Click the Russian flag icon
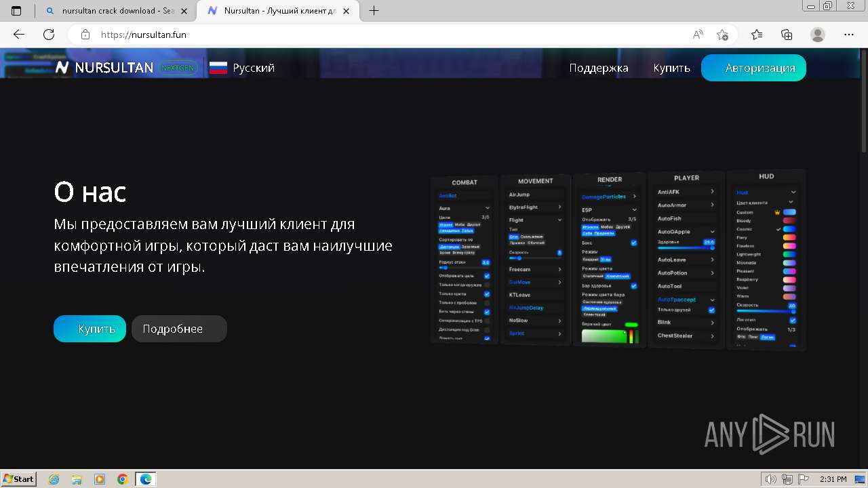 218,68
